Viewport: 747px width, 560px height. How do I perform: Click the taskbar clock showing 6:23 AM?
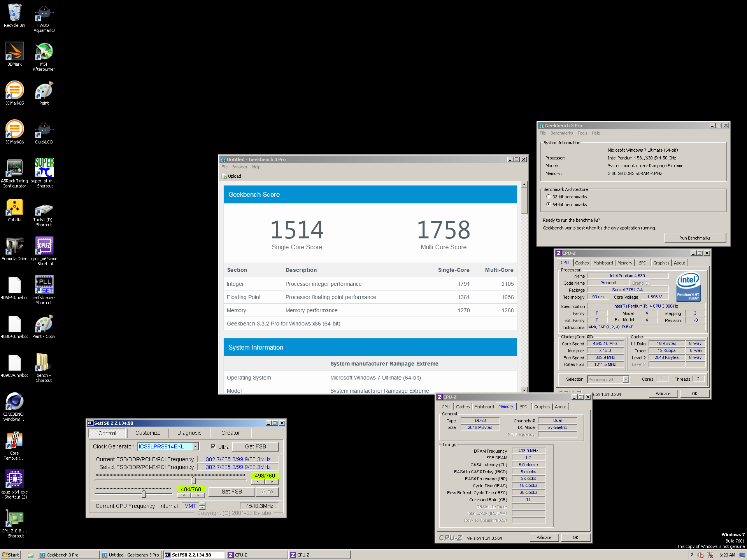[x=727, y=555]
